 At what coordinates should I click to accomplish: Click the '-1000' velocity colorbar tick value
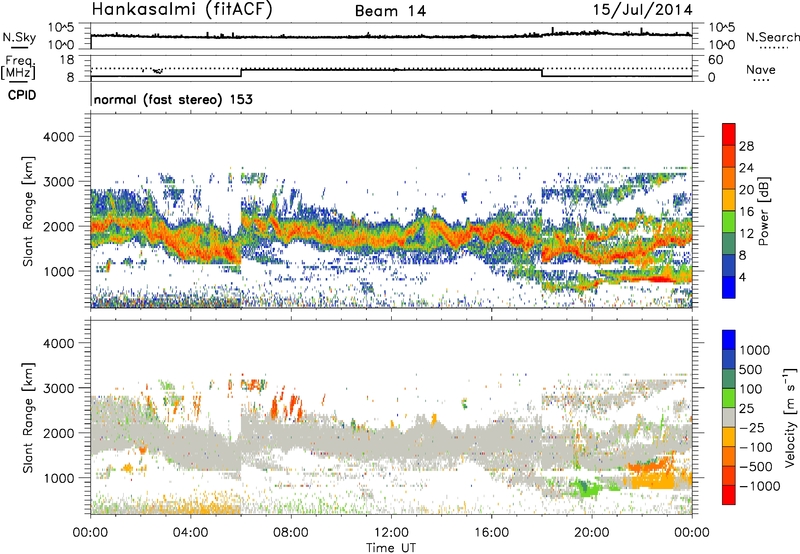pyautogui.click(x=760, y=486)
